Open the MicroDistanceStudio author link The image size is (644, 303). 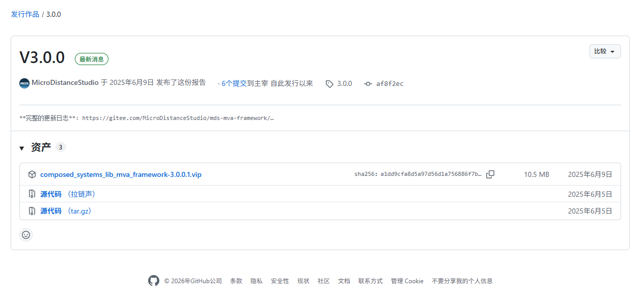pyautogui.click(x=65, y=83)
